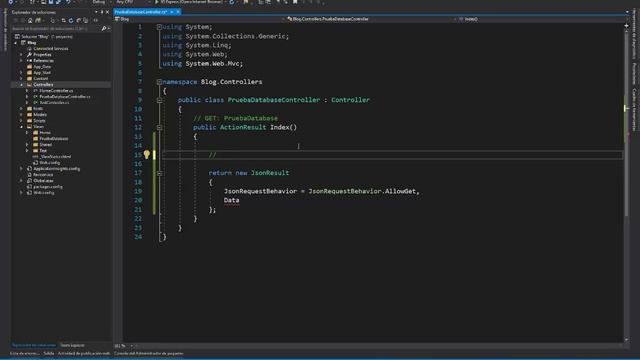Click the lightbulb quick actions icon on line 15
Viewport: 640px width, 360px height.
(x=147, y=155)
